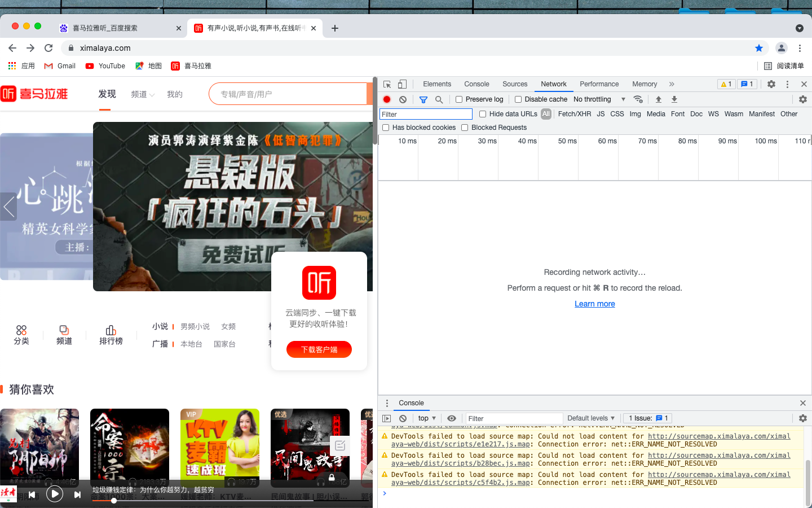Open the Chrome tab search arrow

tap(800, 28)
